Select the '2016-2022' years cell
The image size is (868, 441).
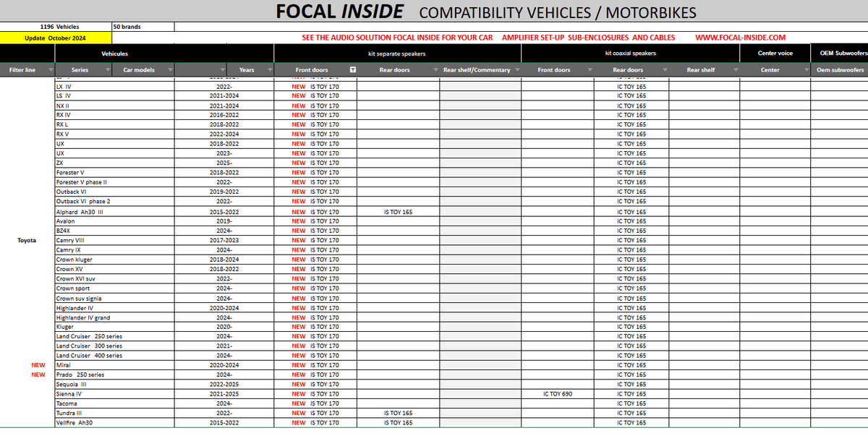coord(224,115)
